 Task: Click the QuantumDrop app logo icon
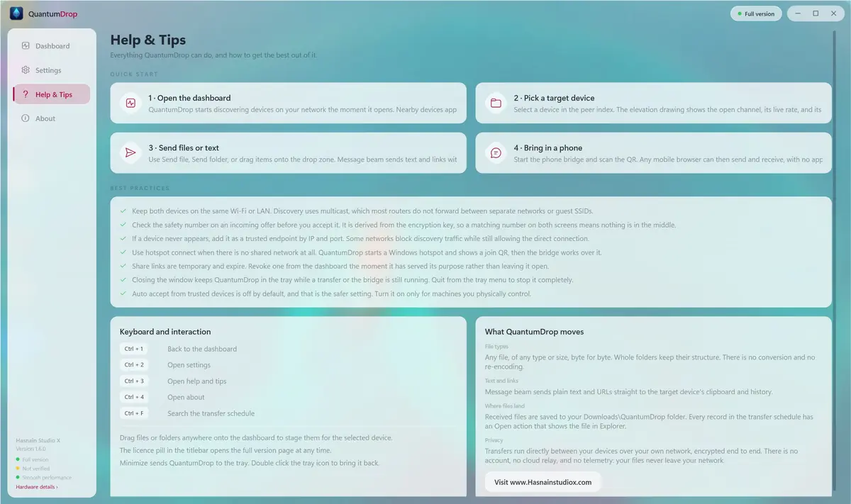click(17, 13)
